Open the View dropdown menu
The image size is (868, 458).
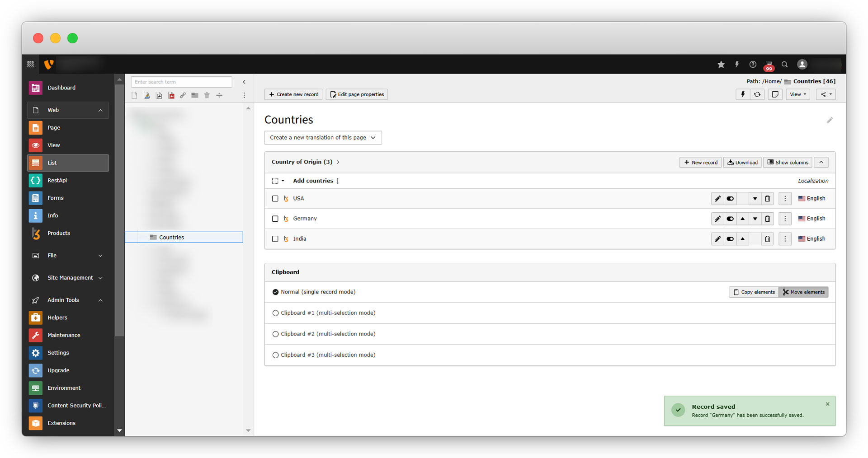coord(797,94)
